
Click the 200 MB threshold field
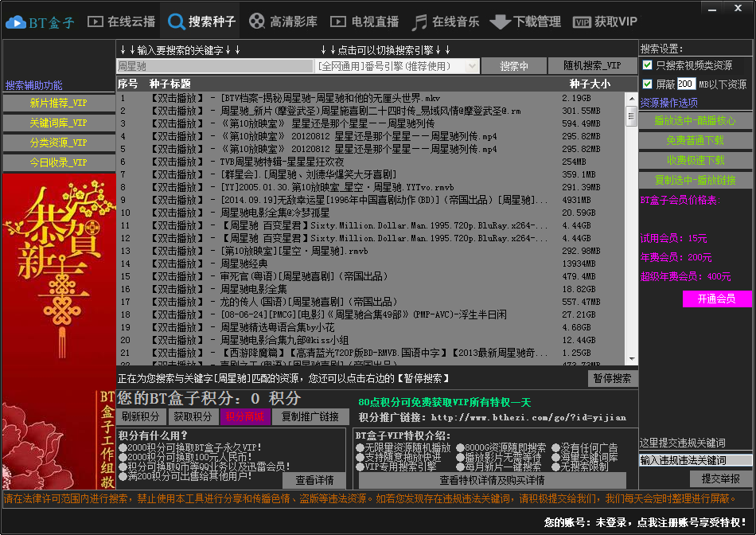(686, 84)
